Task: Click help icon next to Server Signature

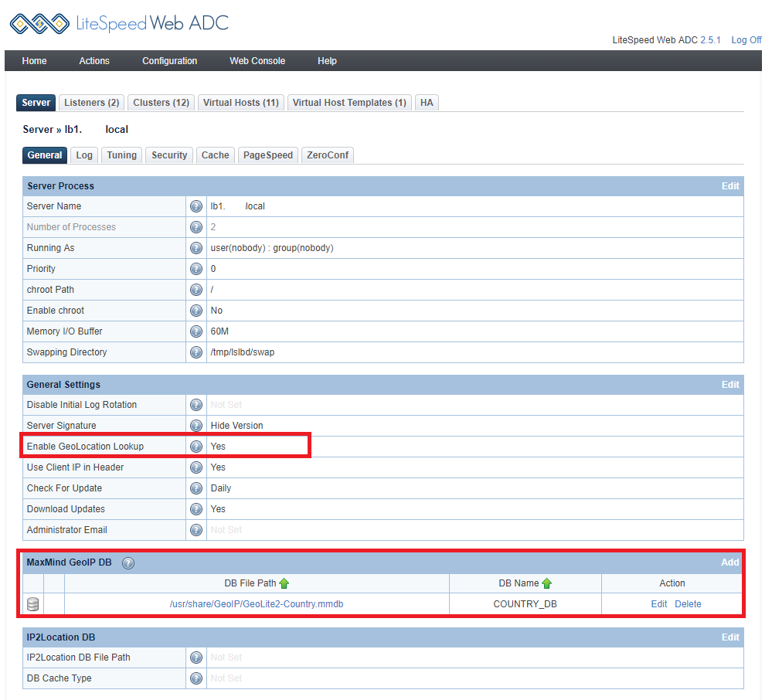Action: point(196,426)
